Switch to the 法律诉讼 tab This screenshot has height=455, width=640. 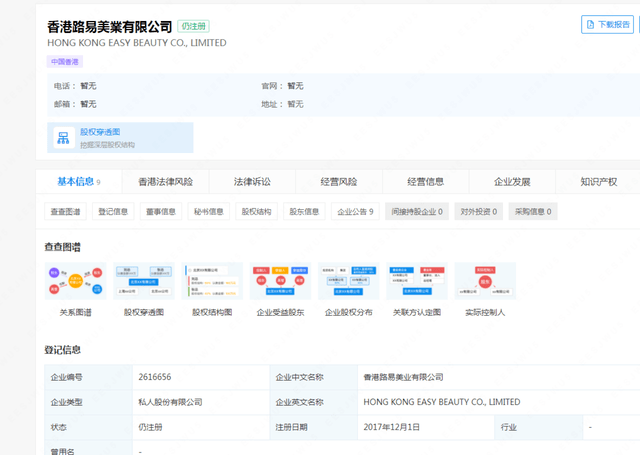[252, 182]
